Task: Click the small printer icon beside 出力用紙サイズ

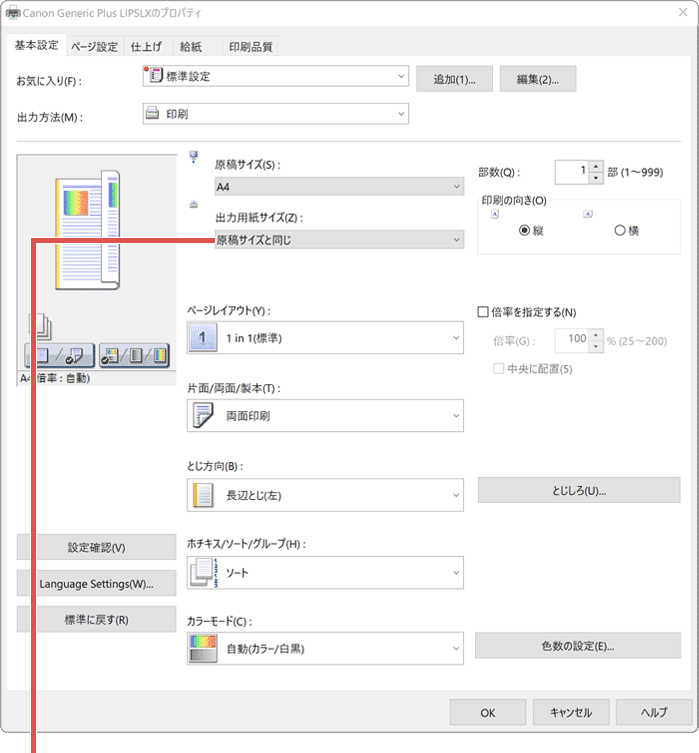Action: pyautogui.click(x=193, y=205)
